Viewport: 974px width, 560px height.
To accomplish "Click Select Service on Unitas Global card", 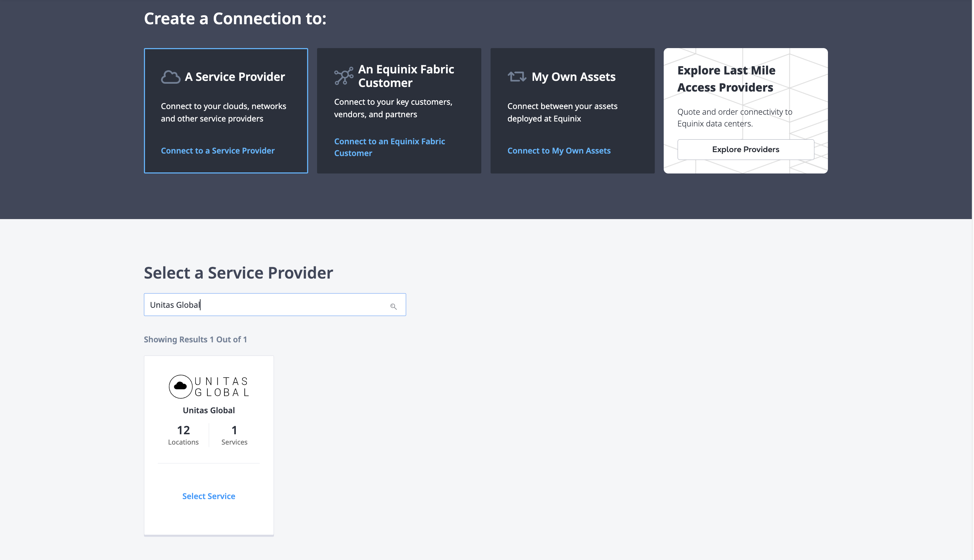I will click(x=208, y=496).
